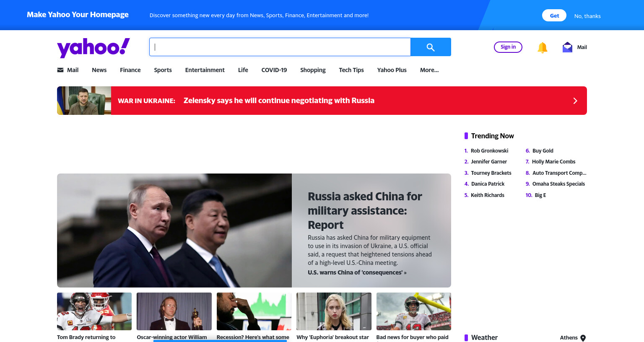
Task: Follow the U.S. warns China of 'consequences' link
Action: pos(357,272)
